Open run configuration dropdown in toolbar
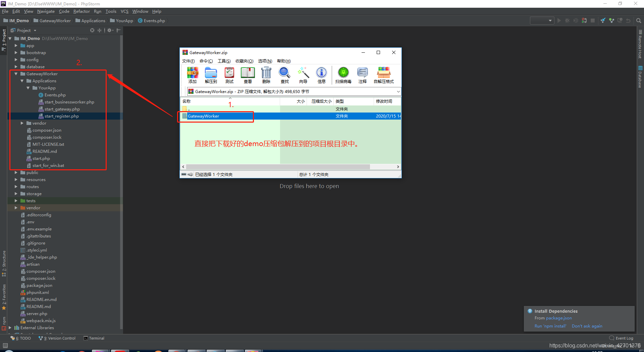The width and height of the screenshot is (644, 352). [542, 20]
